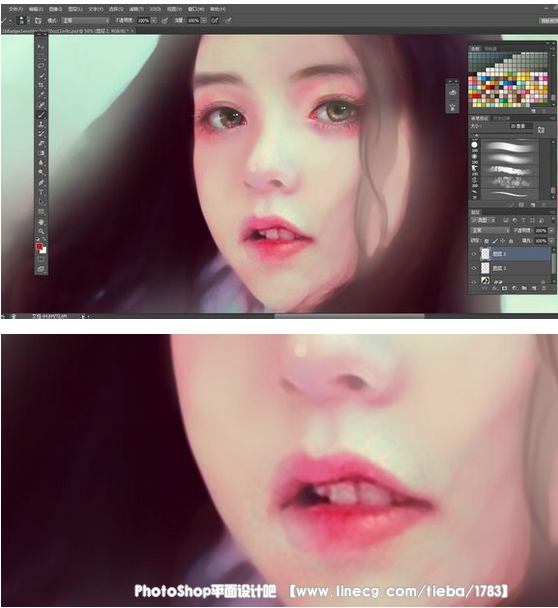558x608 pixels.
Task: Select the Hand tool
Action: [x=41, y=222]
